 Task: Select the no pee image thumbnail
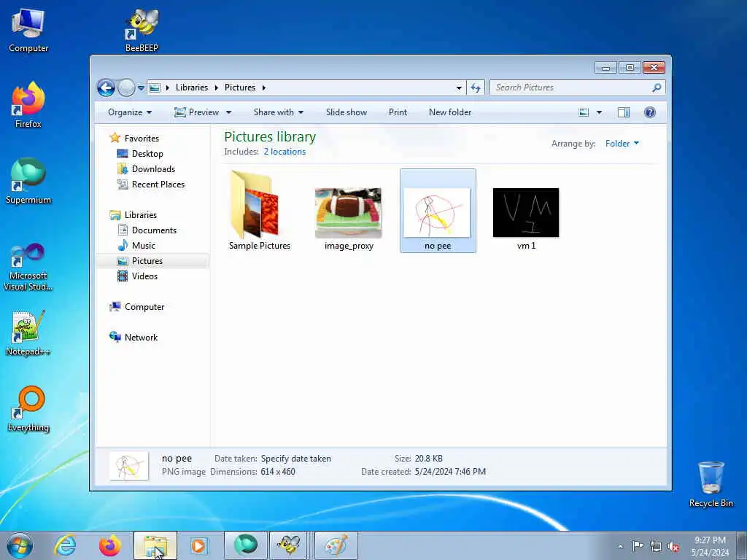tap(438, 212)
